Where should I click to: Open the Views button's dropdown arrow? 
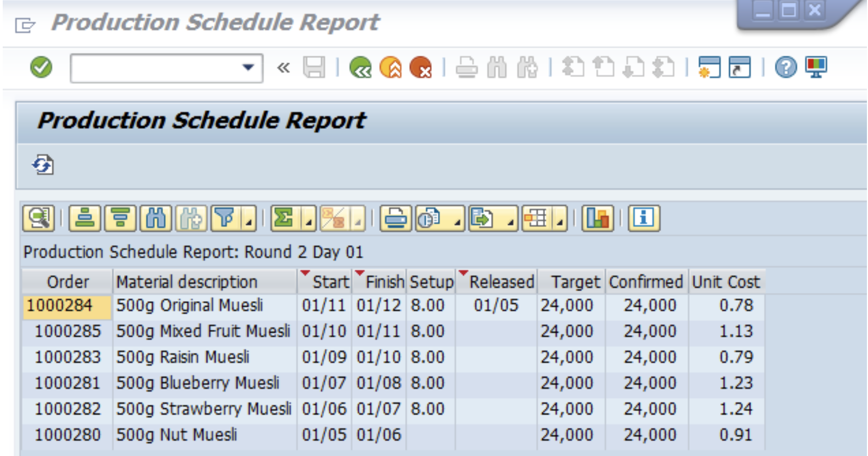[x=457, y=222]
